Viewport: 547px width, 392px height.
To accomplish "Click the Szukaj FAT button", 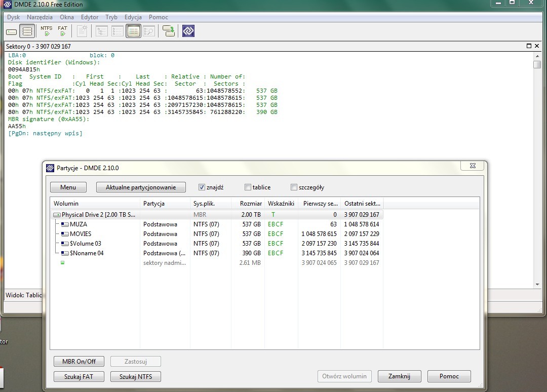I will coord(79,377).
